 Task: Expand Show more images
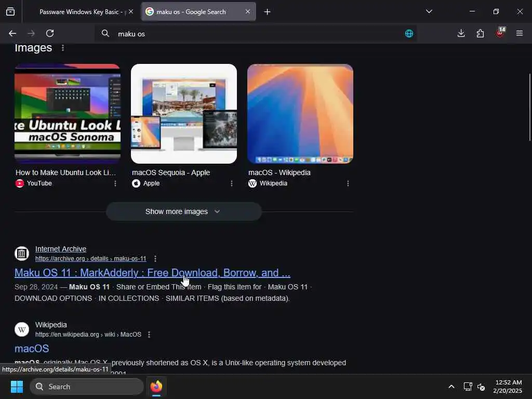tap(184, 212)
